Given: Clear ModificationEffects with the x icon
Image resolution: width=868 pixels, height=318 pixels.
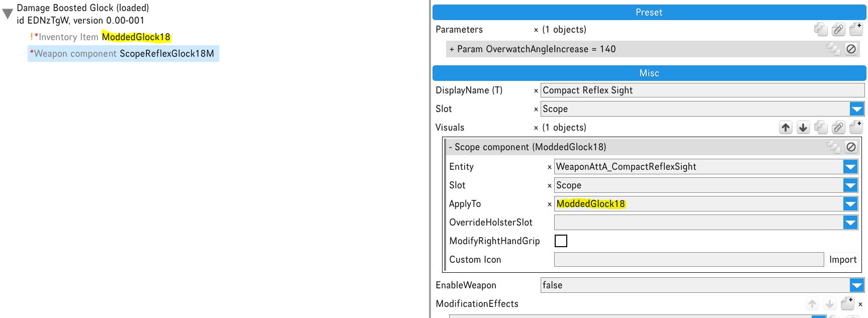Looking at the screenshot, I should [860, 304].
